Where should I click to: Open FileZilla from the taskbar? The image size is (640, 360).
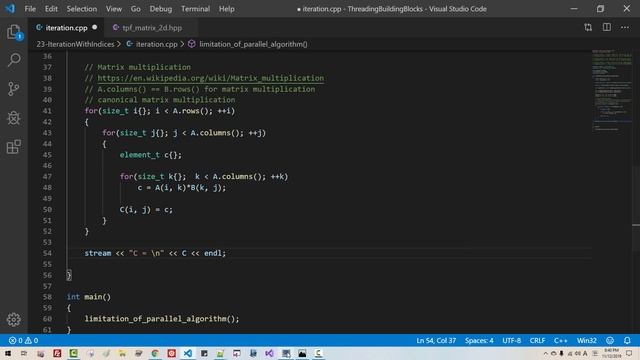pos(57,353)
